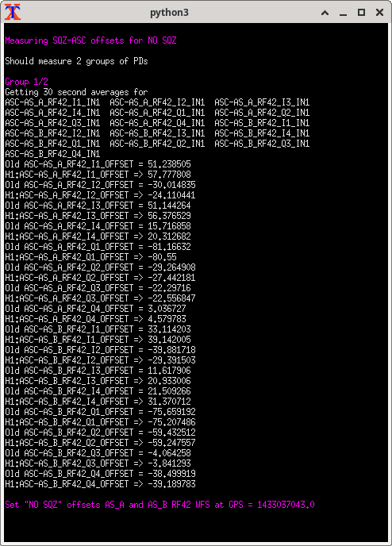Screen dimensions: 392x546
Task: Click the value 57.777808 for A_RF42_I1 offset
Action: (169, 175)
